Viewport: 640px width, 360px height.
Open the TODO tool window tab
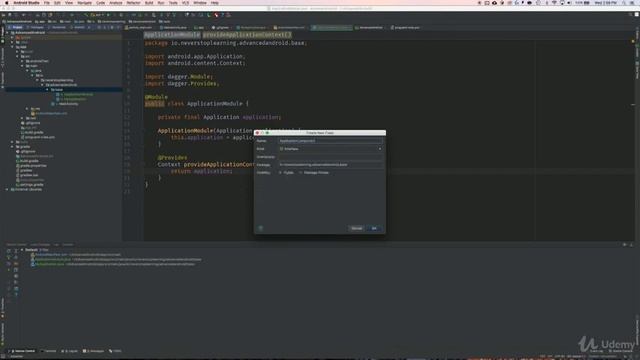(x=116, y=351)
